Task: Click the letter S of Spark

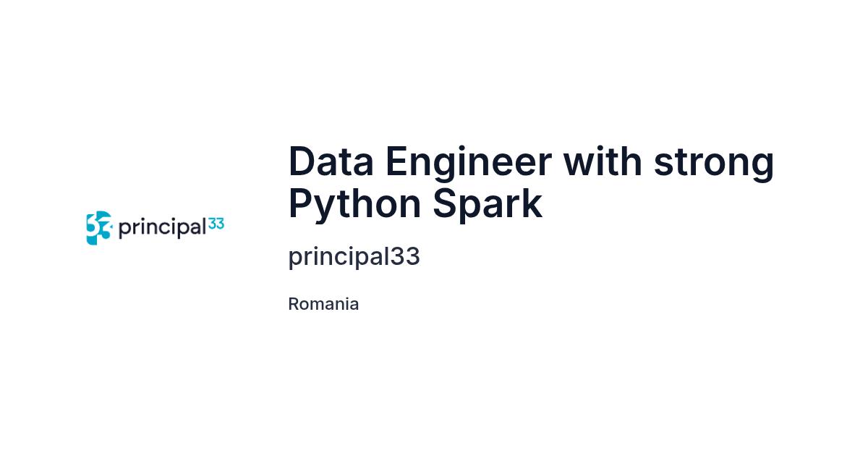Action: pyautogui.click(x=446, y=203)
